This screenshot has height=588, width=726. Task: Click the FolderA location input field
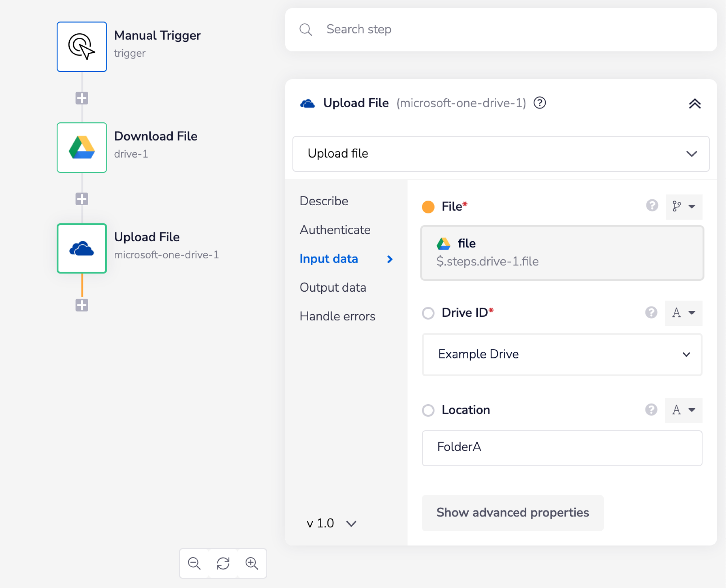[x=562, y=447]
